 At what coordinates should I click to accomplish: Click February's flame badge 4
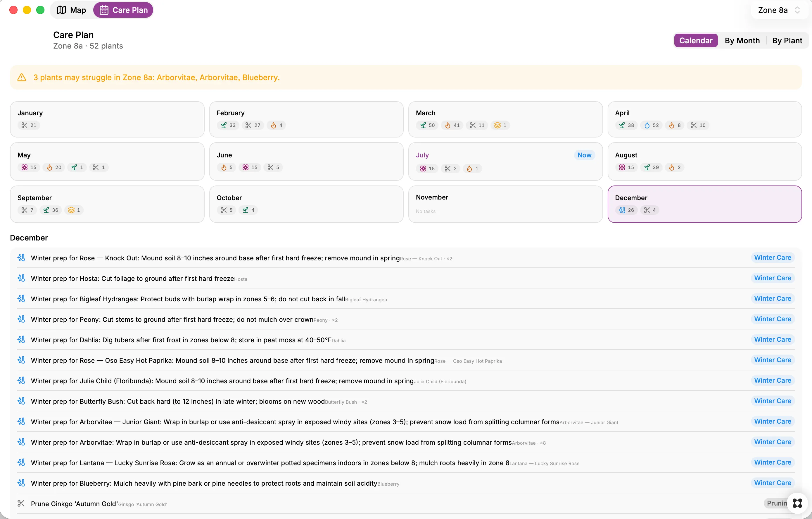point(277,125)
